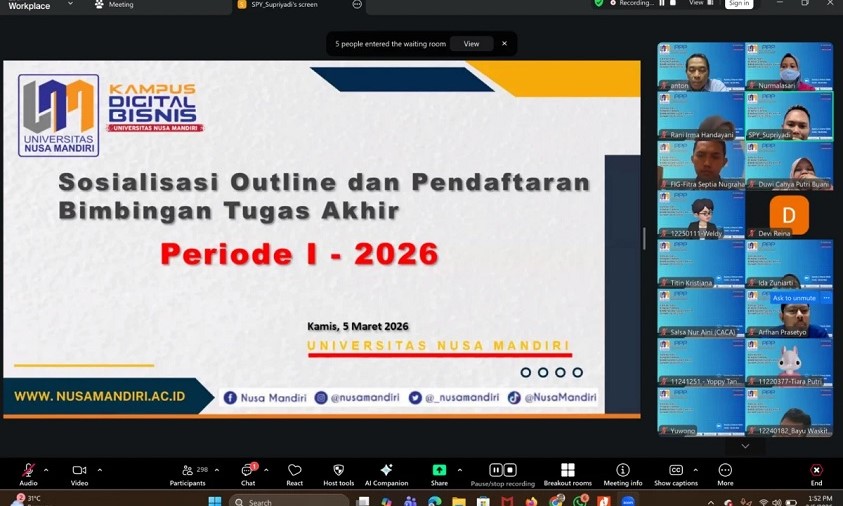The image size is (843, 506).
Task: Unmute the microphone Audio button
Action: [28, 471]
